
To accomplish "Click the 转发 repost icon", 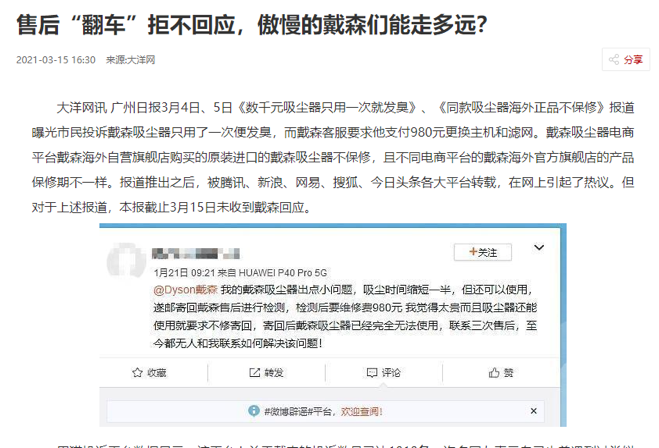I will point(255,373).
